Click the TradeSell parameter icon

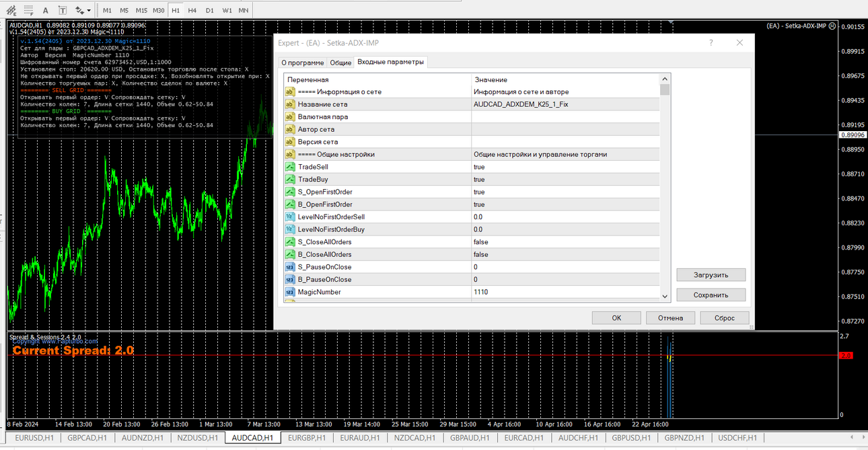(290, 167)
